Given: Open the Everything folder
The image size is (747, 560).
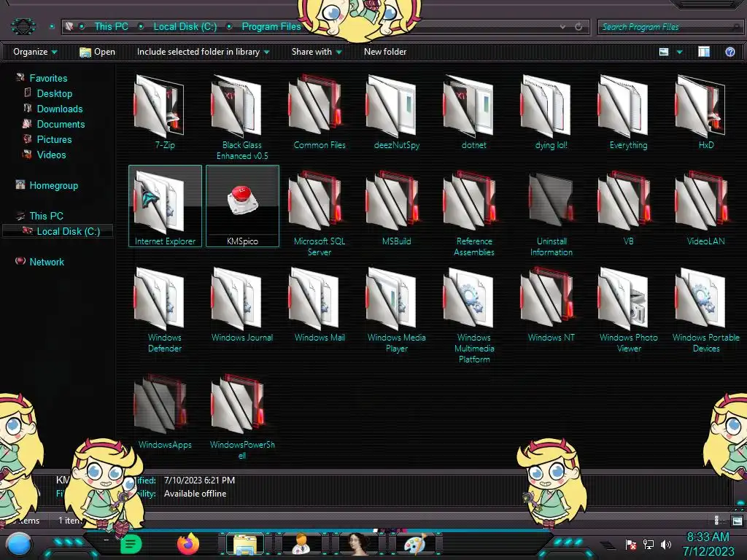Looking at the screenshot, I should click(x=628, y=113).
